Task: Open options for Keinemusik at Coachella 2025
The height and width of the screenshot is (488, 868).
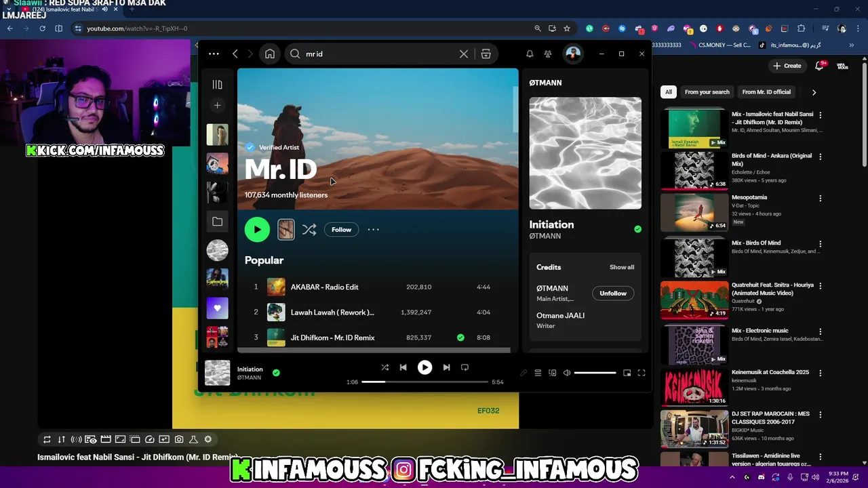Action: 820,373
